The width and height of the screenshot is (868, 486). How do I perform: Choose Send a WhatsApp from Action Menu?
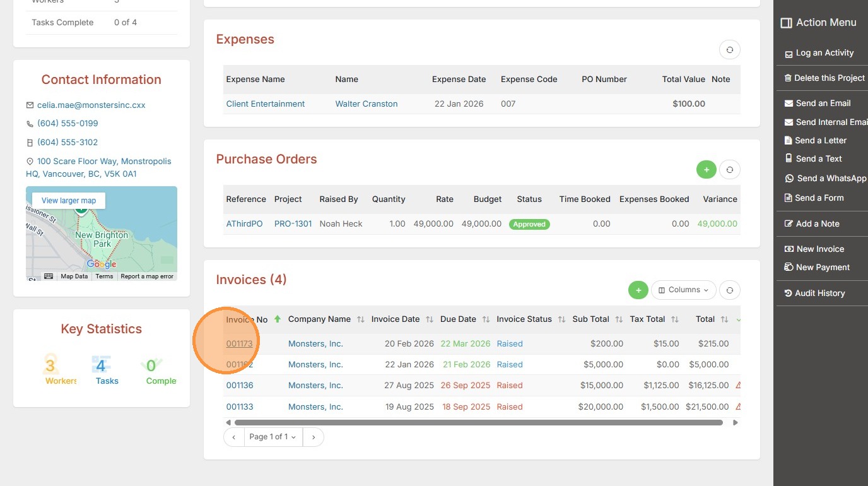coord(830,179)
